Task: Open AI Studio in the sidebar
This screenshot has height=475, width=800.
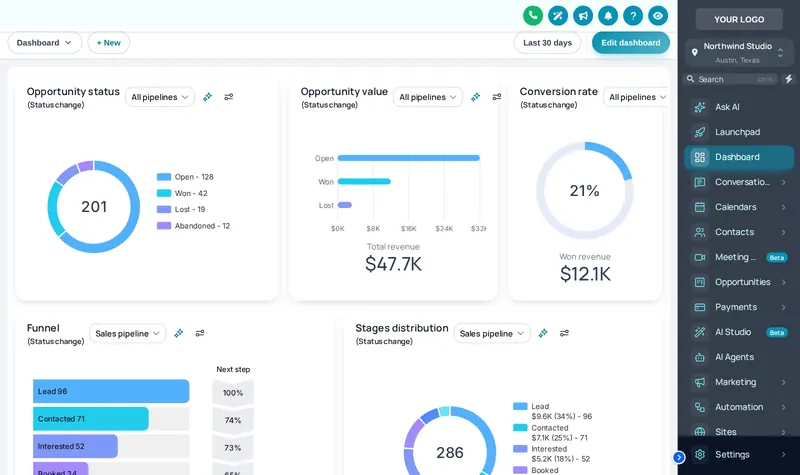Action: pos(739,332)
